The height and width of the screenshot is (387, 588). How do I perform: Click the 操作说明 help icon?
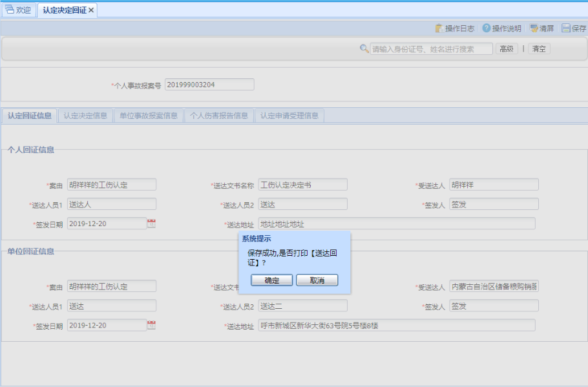[x=487, y=28]
